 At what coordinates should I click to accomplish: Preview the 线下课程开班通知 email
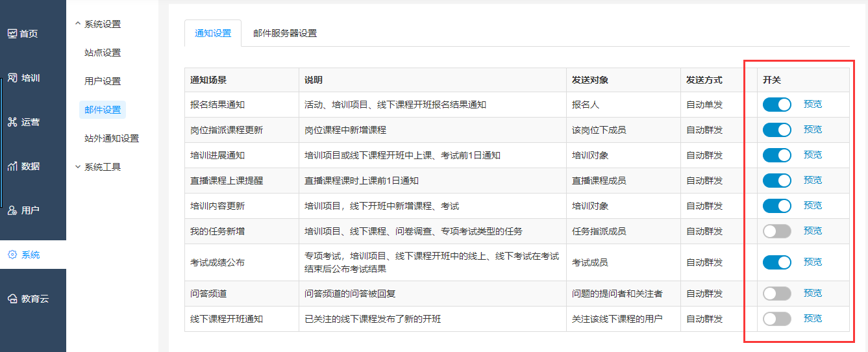tap(813, 318)
